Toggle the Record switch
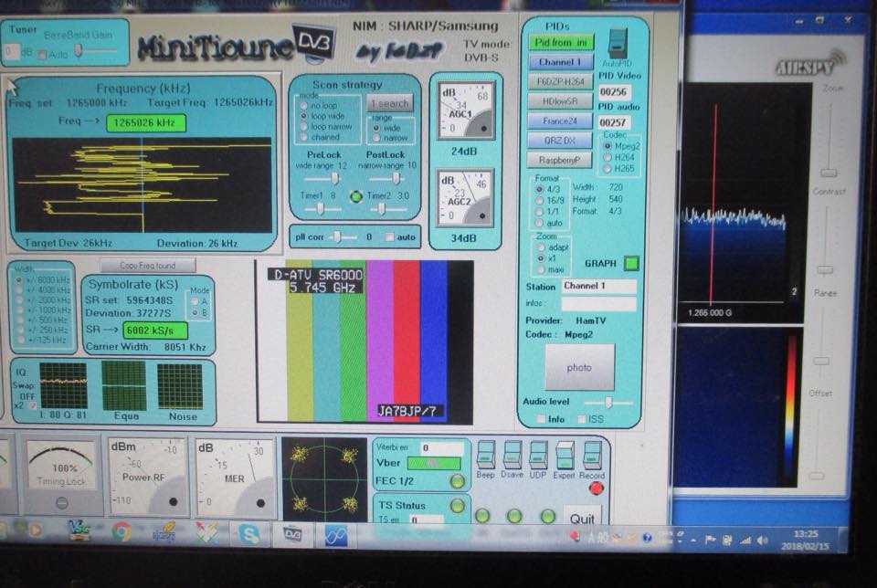Screen dimensions: 877x588 592,454
